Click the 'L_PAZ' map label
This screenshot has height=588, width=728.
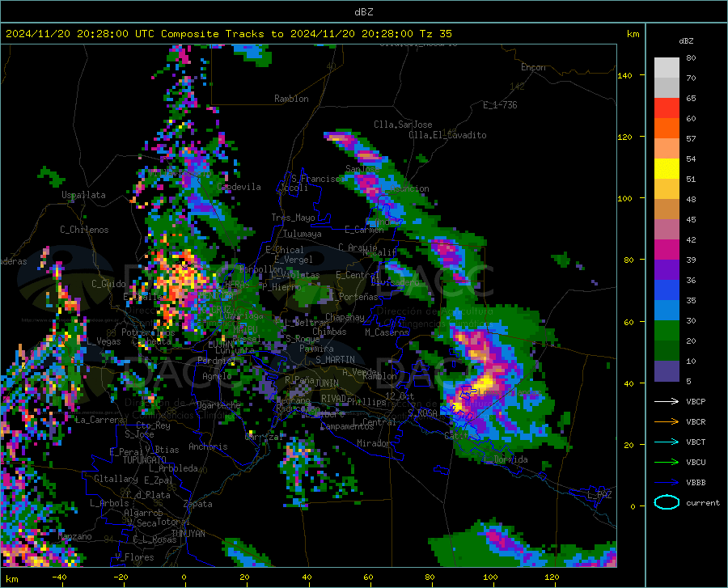(599, 495)
